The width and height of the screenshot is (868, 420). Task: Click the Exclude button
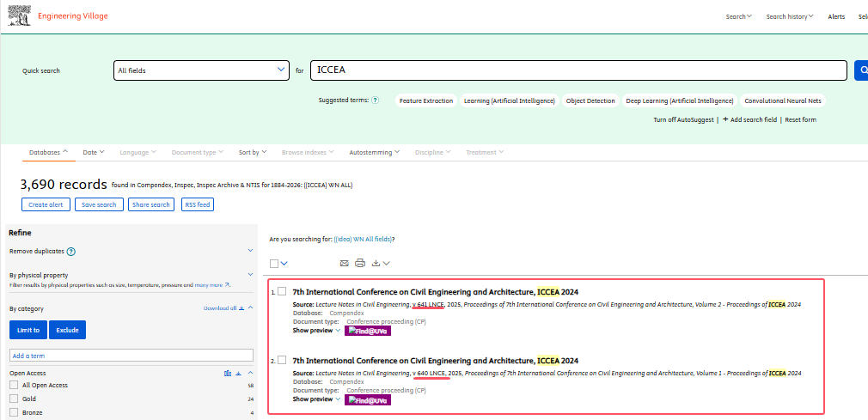pos(67,330)
